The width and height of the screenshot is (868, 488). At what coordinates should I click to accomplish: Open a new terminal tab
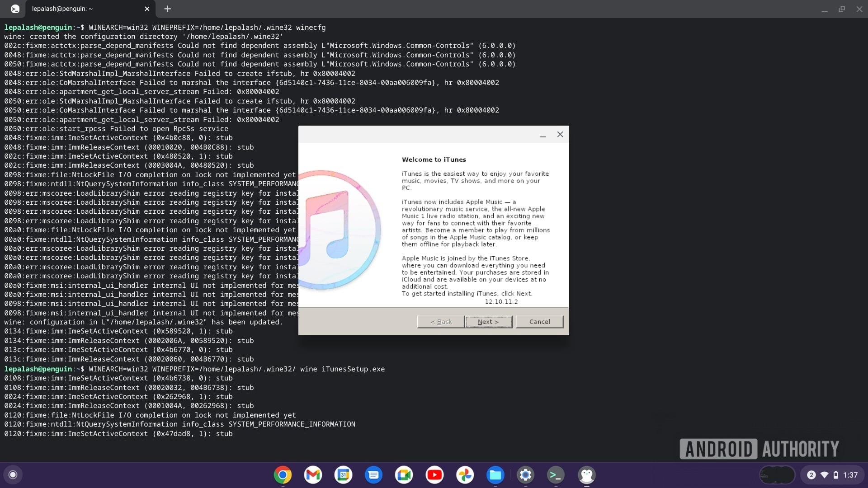[167, 9]
